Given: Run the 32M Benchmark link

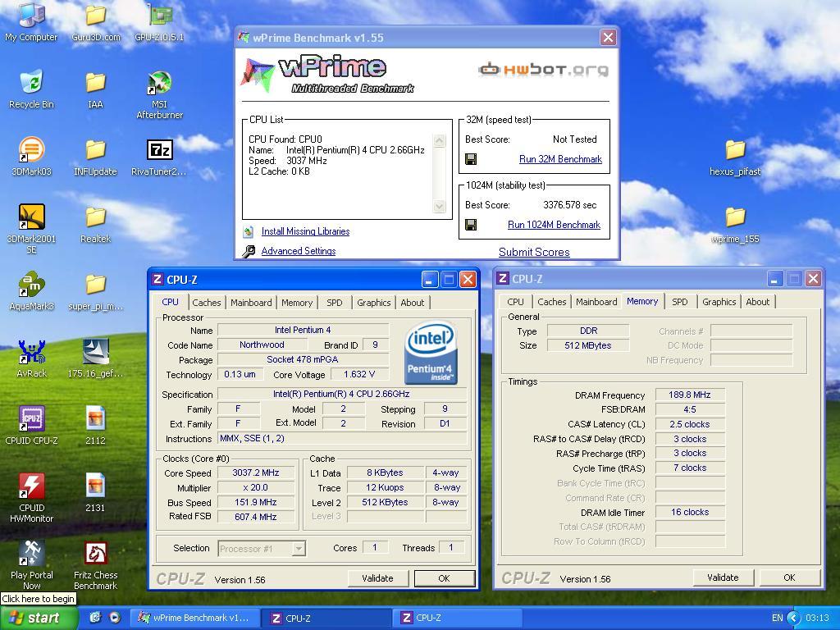Looking at the screenshot, I should pyautogui.click(x=560, y=159).
